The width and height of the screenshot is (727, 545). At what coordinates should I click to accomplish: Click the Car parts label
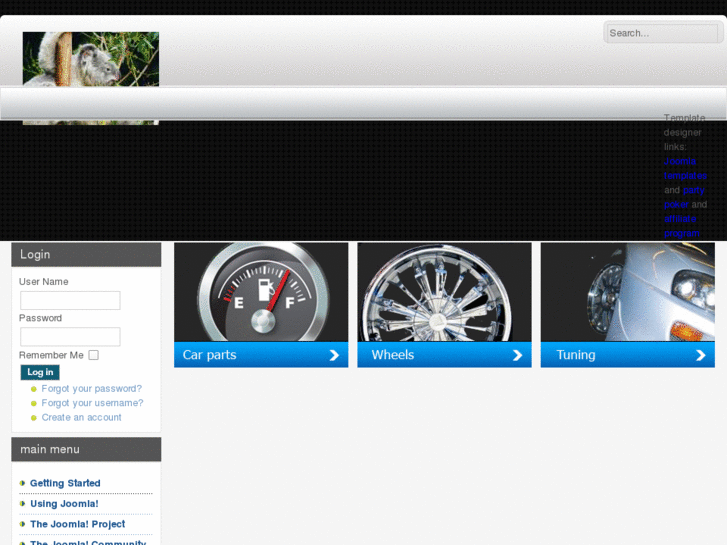(209, 355)
